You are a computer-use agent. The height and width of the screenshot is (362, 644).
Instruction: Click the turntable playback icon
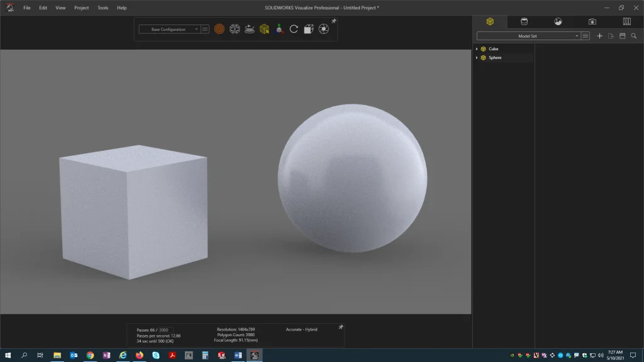(250, 29)
